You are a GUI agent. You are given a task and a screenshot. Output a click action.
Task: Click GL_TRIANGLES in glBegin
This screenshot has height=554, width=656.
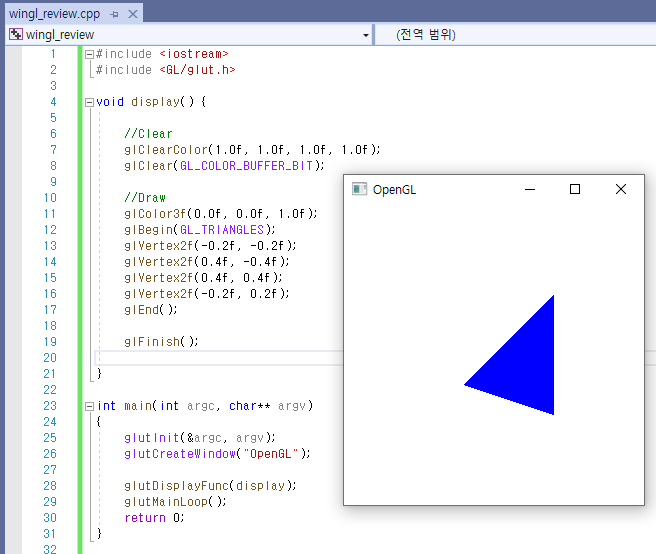pos(222,230)
